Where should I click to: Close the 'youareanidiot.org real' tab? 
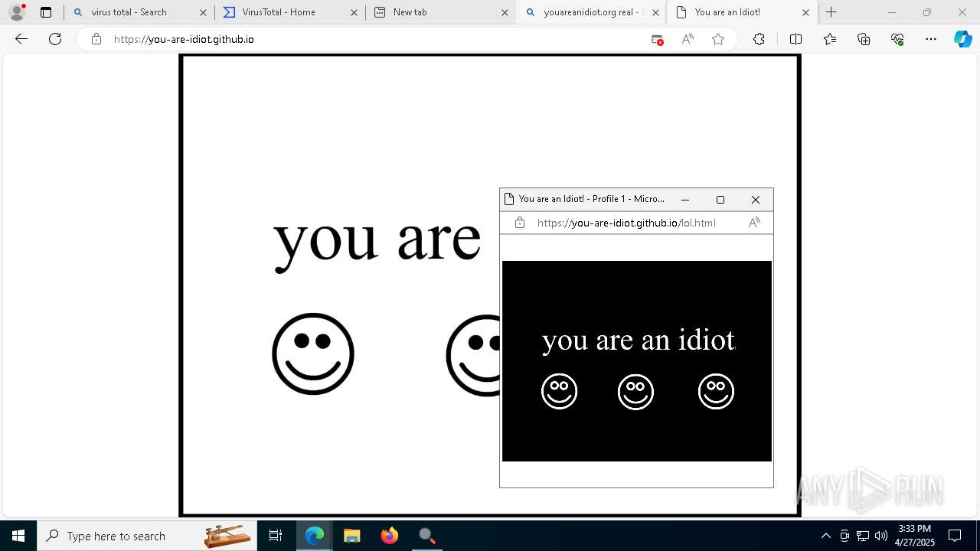(x=655, y=12)
